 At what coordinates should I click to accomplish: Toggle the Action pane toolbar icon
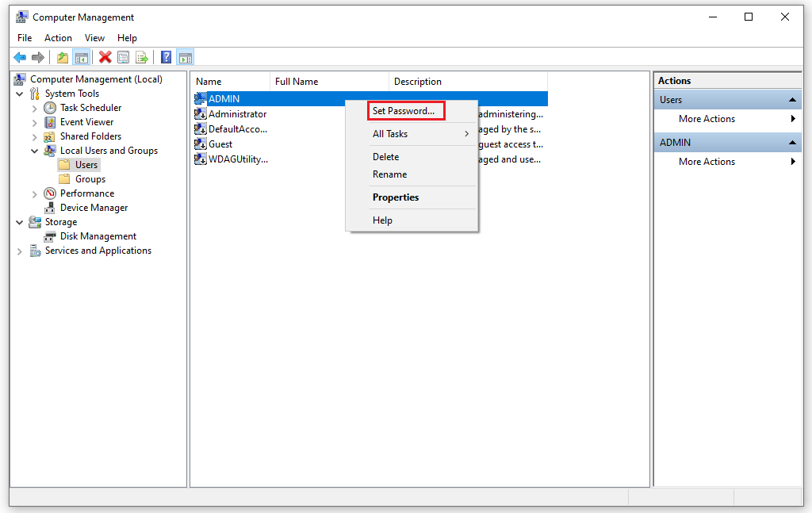(185, 56)
